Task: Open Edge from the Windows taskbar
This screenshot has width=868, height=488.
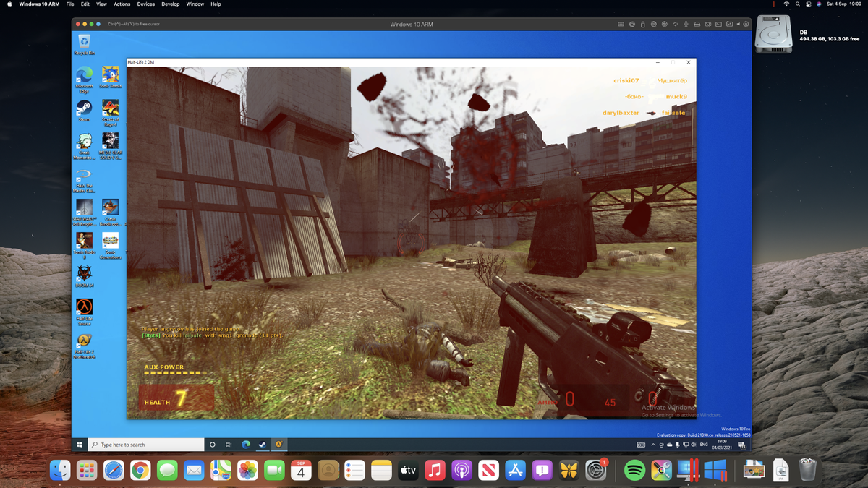Action: pyautogui.click(x=246, y=445)
